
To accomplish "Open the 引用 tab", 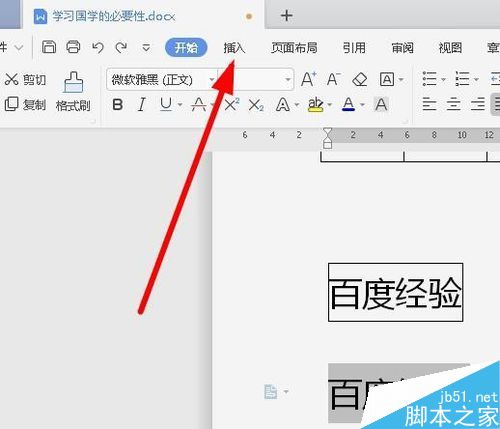I will [354, 48].
